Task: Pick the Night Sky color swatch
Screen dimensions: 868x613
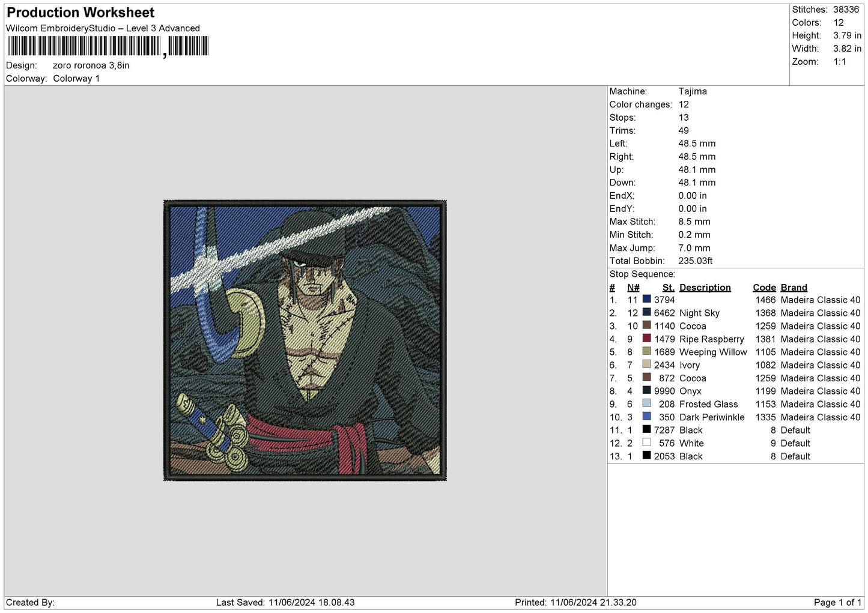Action: [x=646, y=312]
